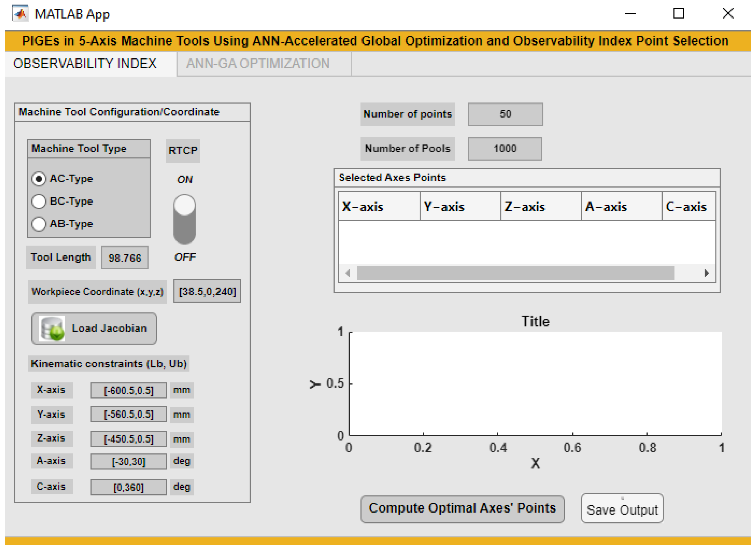This screenshot has height=550, width=756.
Task: Close the MATLAB App window
Action: tap(728, 14)
